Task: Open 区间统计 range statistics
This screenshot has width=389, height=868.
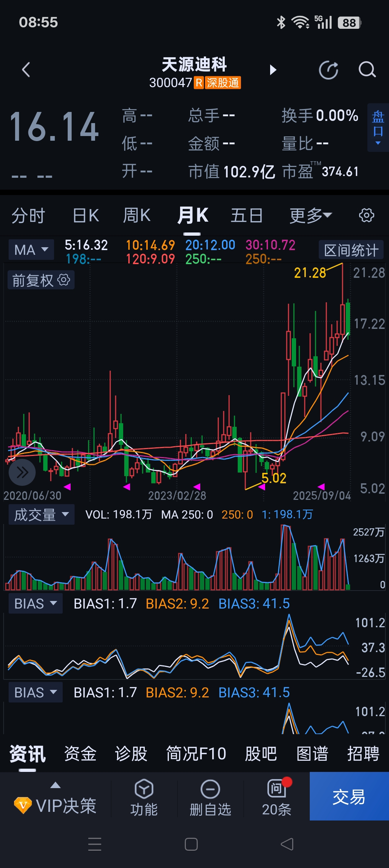Action: 351,250
